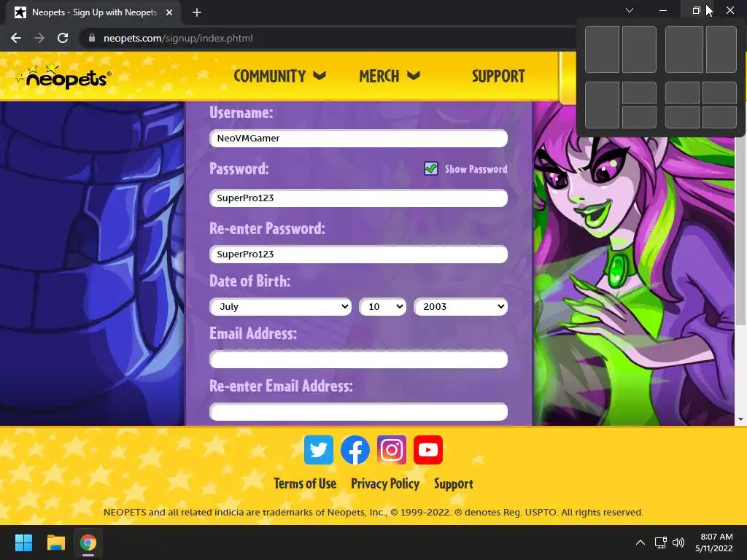
Task: Open the footer Support link
Action: tap(454, 484)
